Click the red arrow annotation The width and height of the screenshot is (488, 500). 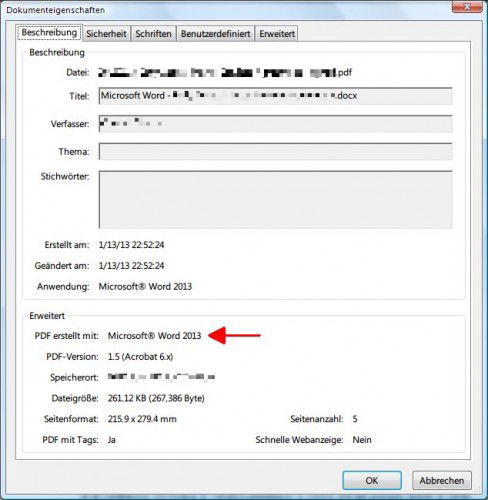click(234, 335)
